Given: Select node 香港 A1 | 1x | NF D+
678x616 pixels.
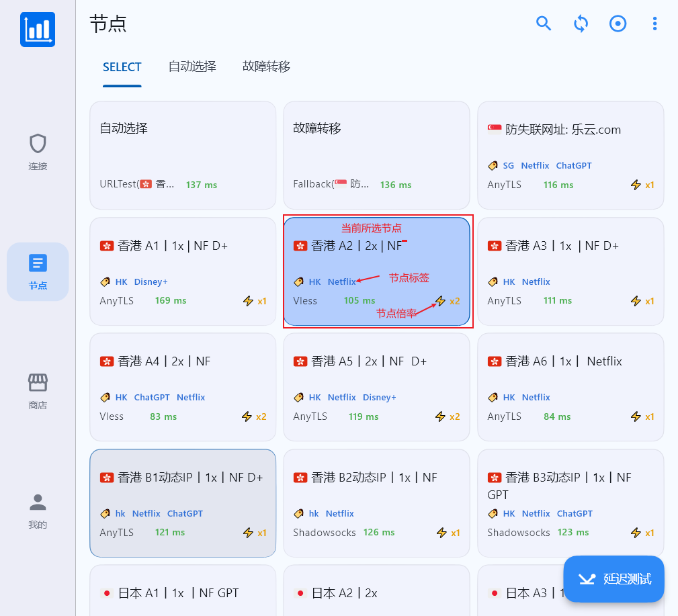Looking at the screenshot, I should point(183,271).
